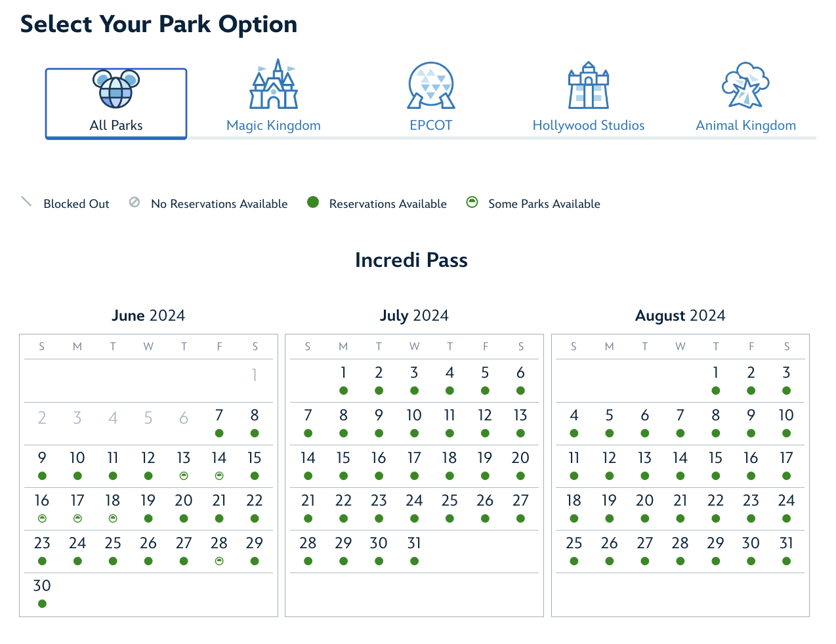Click the Reservations Available green dot legend
Image resolution: width=836 pixels, height=644 pixels.
point(313,202)
